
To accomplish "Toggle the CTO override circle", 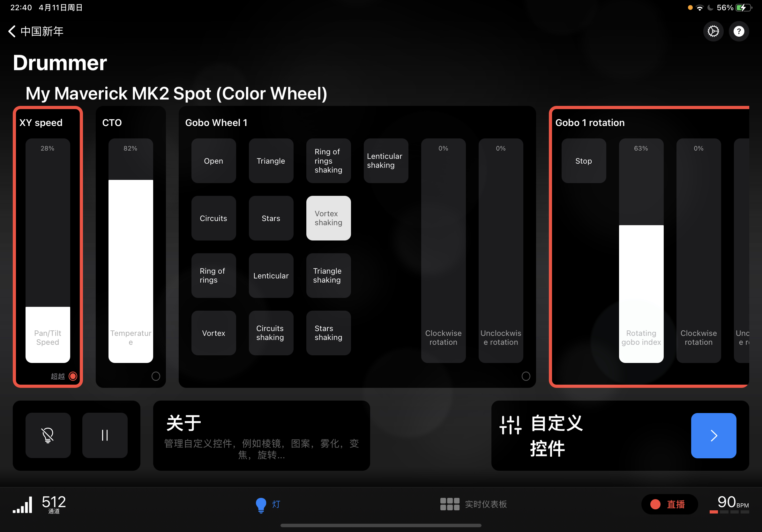I will (x=156, y=376).
